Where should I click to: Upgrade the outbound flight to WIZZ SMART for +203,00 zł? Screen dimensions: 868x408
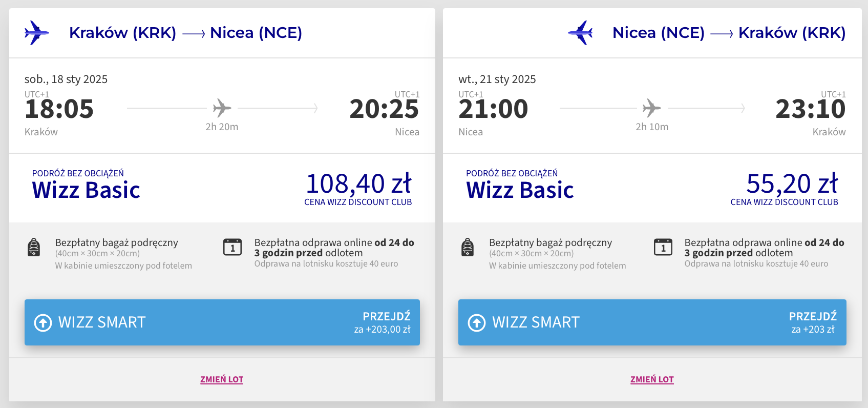[x=222, y=322]
